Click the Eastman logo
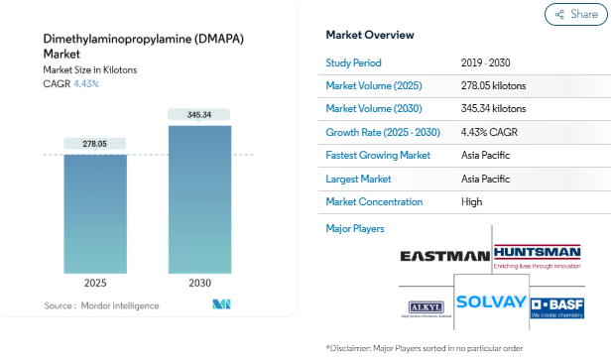Viewport: 611px width, 364px height. [445, 256]
